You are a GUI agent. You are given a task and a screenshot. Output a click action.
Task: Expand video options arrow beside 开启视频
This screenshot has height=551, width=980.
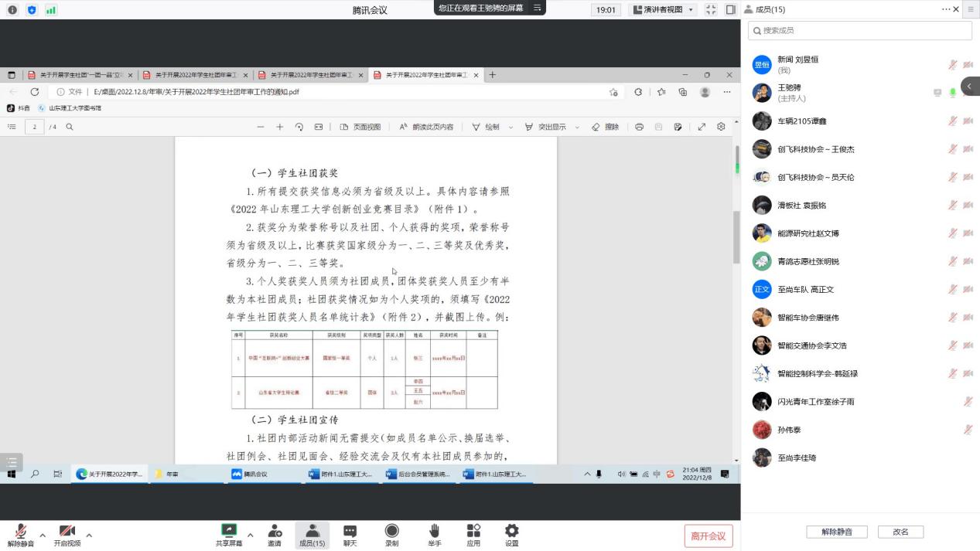coord(89,535)
